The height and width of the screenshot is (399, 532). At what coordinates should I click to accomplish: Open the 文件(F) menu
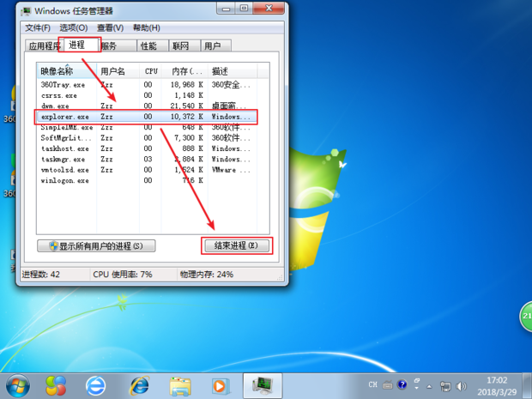click(37, 27)
